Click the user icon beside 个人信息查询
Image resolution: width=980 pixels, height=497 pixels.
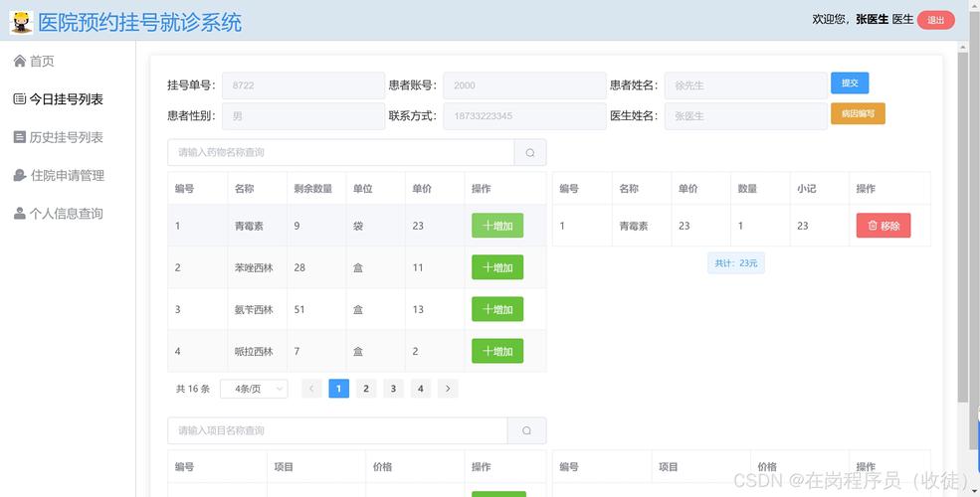coord(19,214)
